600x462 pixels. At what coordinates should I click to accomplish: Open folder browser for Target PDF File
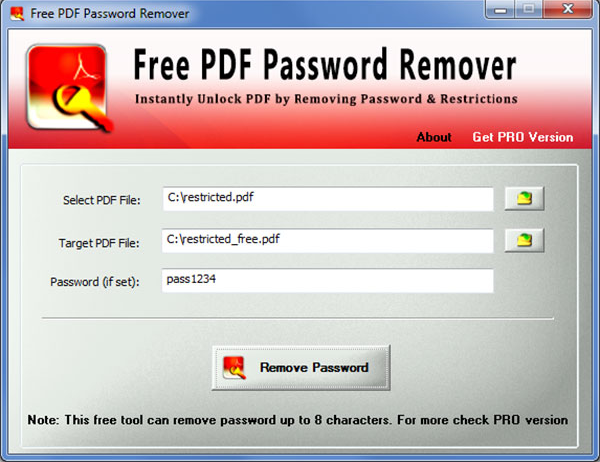tap(524, 240)
